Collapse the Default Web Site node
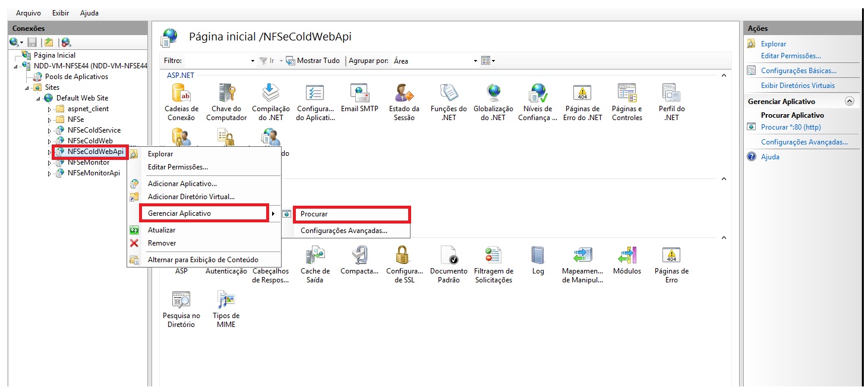 (39, 98)
